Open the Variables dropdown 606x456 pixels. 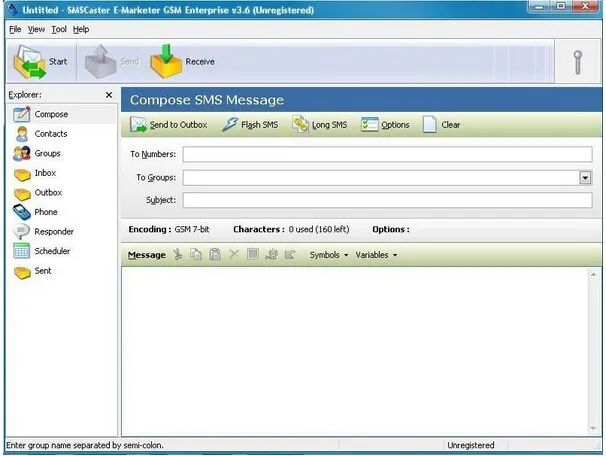(376, 255)
